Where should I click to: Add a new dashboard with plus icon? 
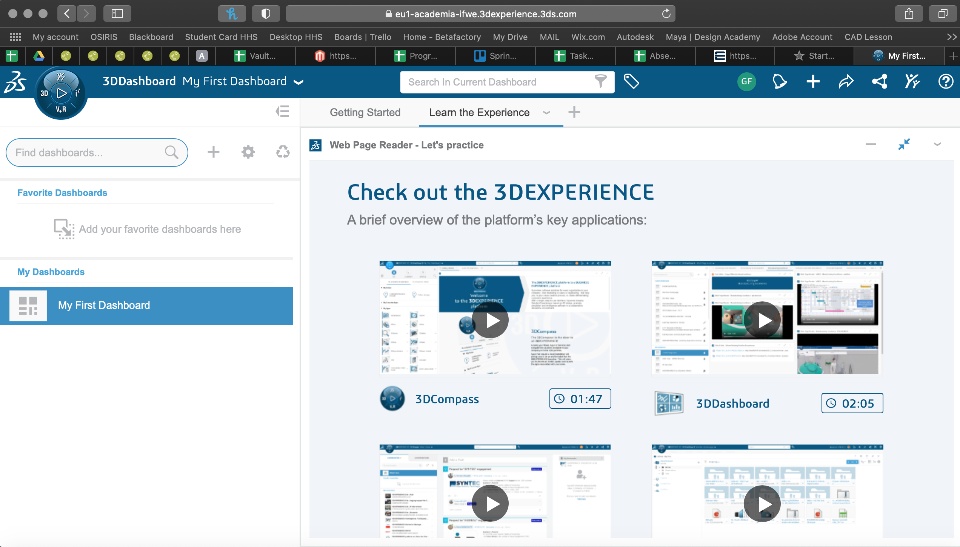click(x=213, y=152)
